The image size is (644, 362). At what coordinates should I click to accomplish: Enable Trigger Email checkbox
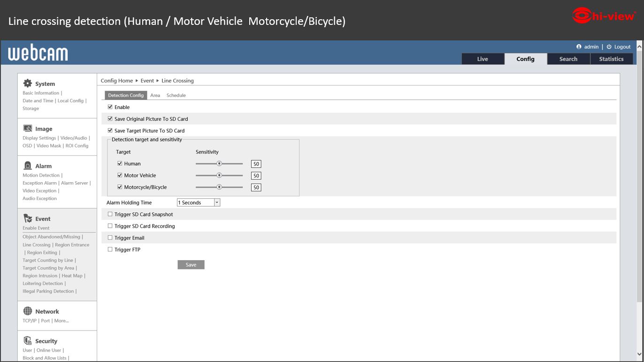pyautogui.click(x=110, y=238)
